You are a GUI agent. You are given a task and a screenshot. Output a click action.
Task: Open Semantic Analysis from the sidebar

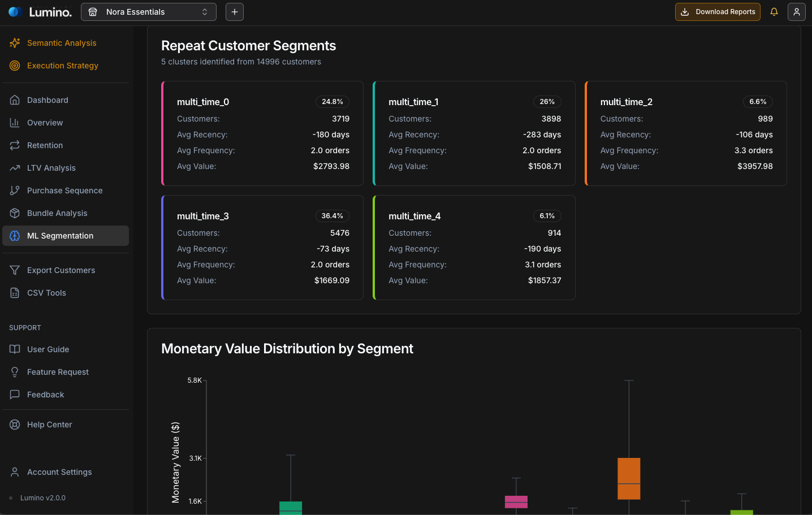pyautogui.click(x=62, y=43)
